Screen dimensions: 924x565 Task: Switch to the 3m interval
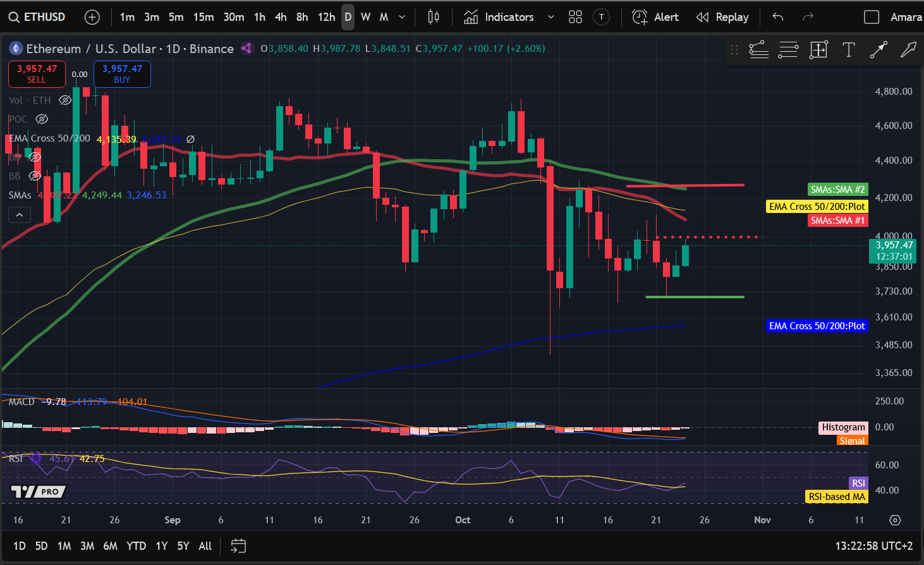[x=152, y=17]
